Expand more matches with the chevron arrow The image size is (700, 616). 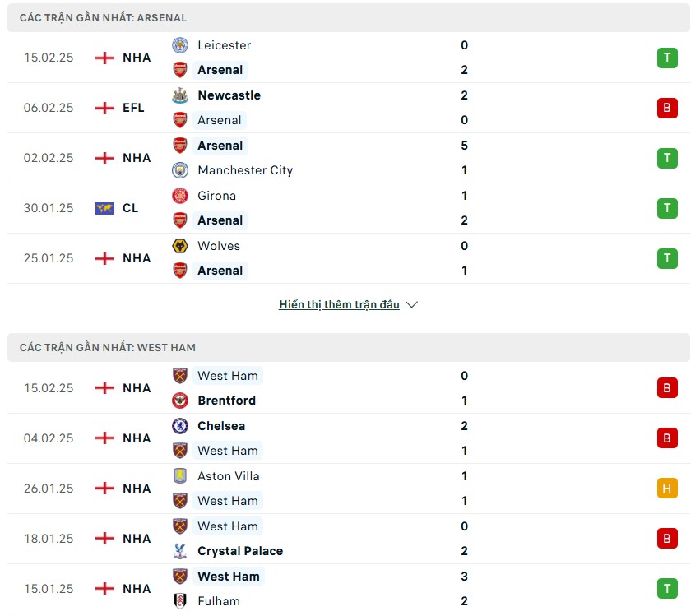(412, 304)
